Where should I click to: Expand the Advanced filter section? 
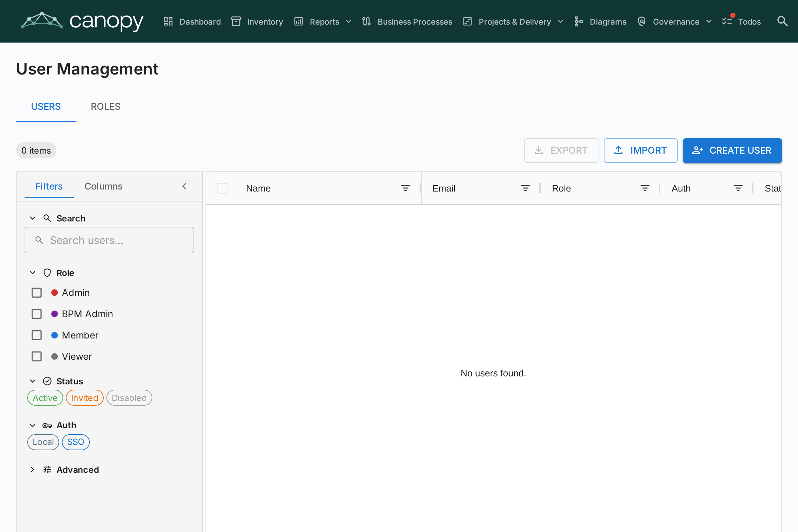tap(33, 469)
